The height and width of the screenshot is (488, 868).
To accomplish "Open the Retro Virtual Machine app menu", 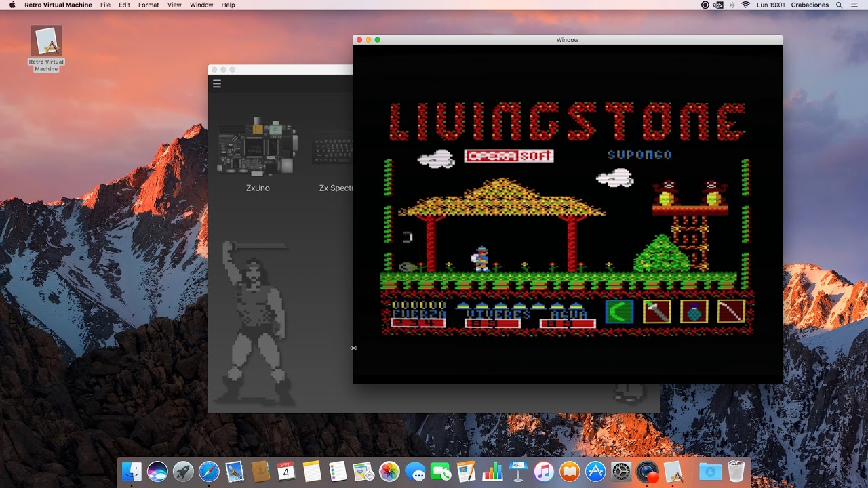I will click(58, 5).
